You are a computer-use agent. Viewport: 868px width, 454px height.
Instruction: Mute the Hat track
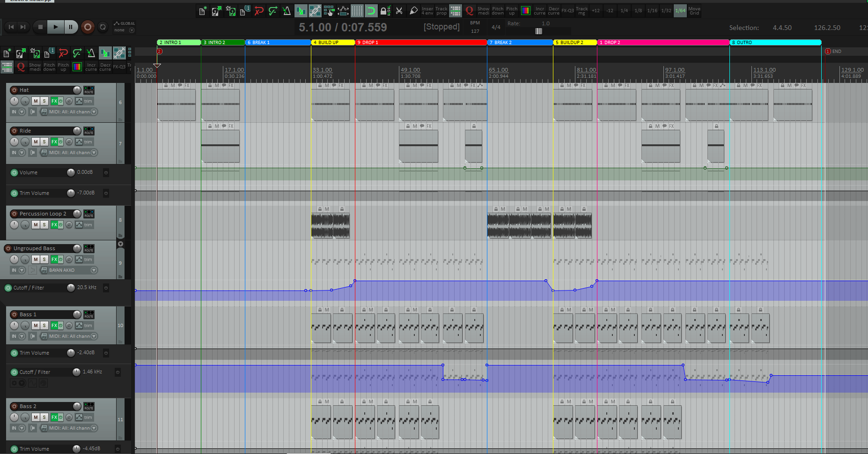pos(36,101)
